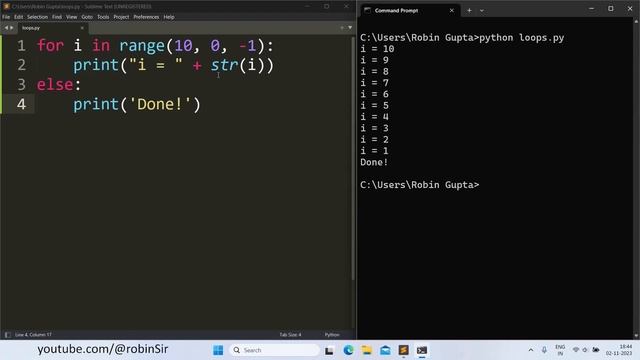This screenshot has width=640, height=360.
Task: Click line number 2 in gutter
Action: (x=21, y=65)
